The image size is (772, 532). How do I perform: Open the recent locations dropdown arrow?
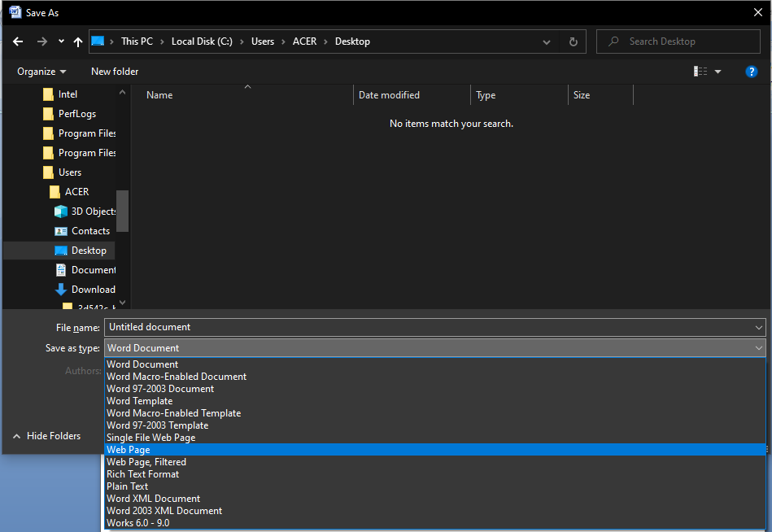point(61,41)
